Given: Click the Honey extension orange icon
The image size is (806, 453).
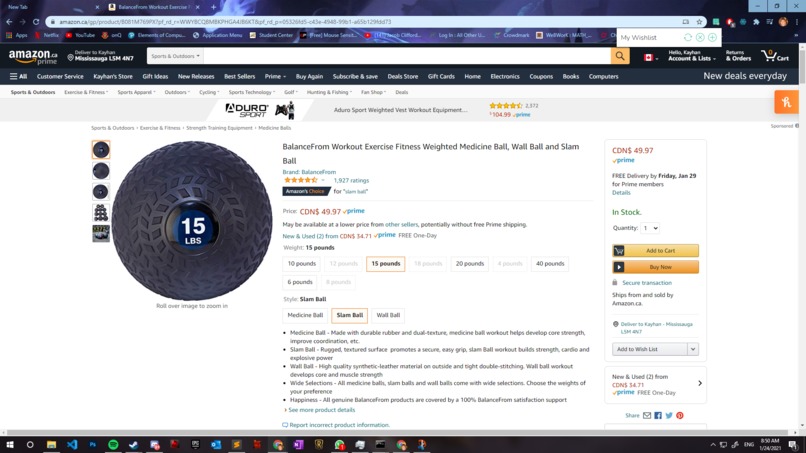Looking at the screenshot, I should (x=786, y=102).
